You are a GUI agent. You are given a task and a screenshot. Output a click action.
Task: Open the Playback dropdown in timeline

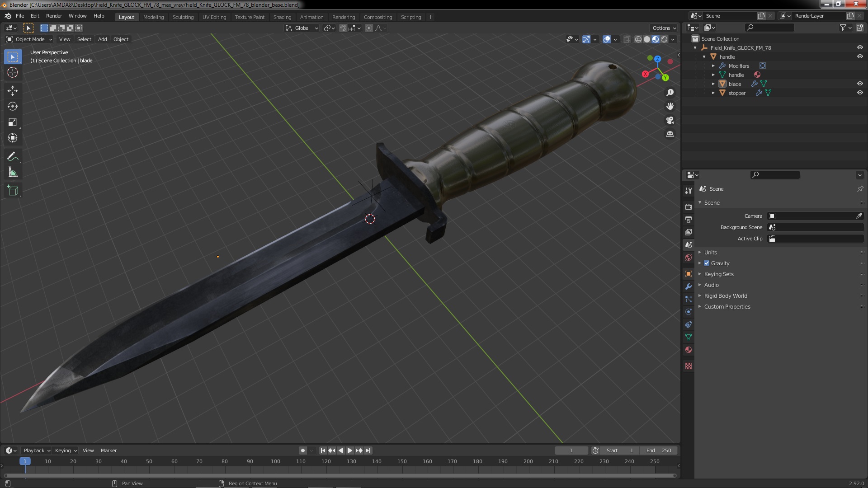coord(37,450)
